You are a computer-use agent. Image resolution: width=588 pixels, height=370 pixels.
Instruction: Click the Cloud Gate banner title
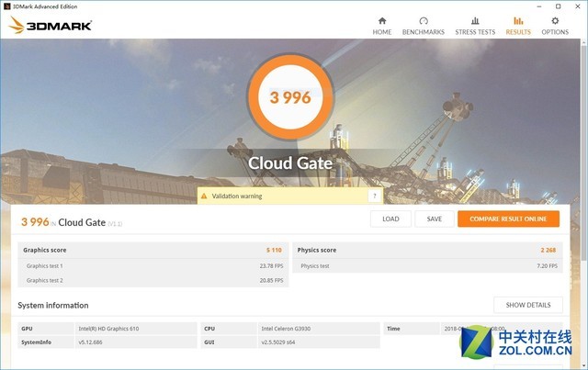(290, 163)
